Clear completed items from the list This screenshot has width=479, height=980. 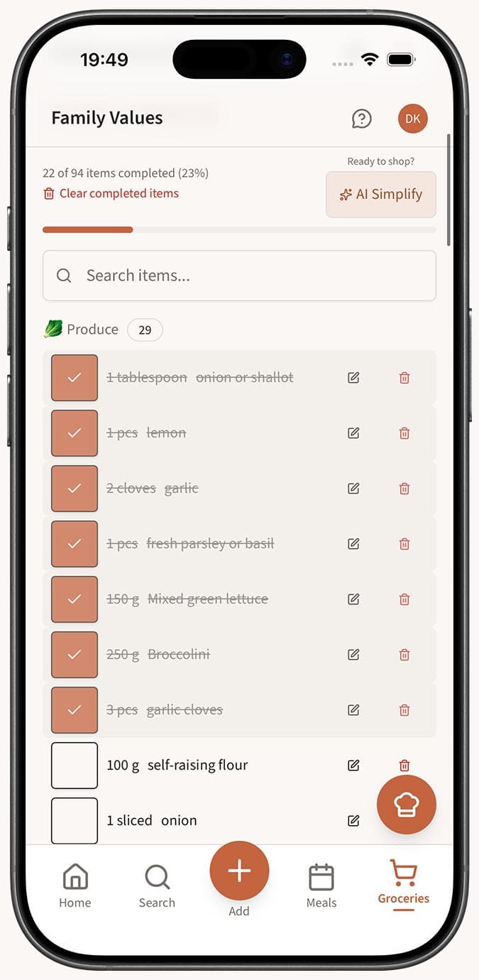pos(110,193)
